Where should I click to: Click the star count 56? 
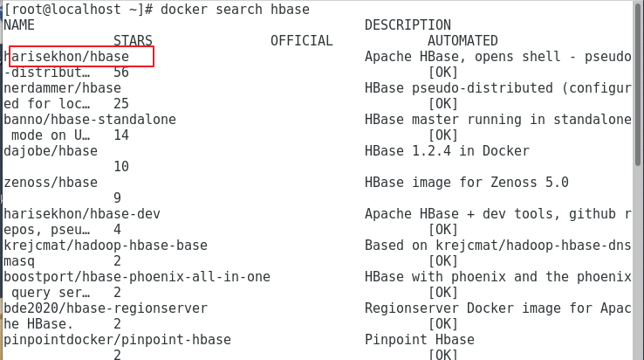121,73
